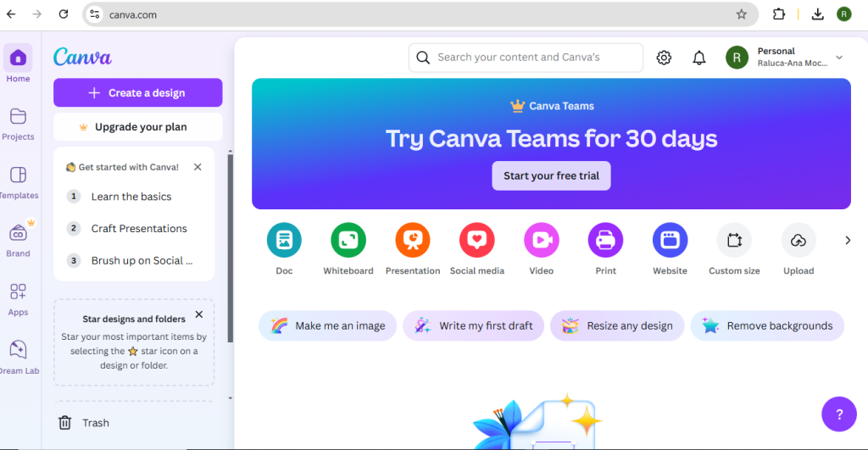This screenshot has height=450, width=868.
Task: Open the Home sidebar icon
Action: [18, 58]
